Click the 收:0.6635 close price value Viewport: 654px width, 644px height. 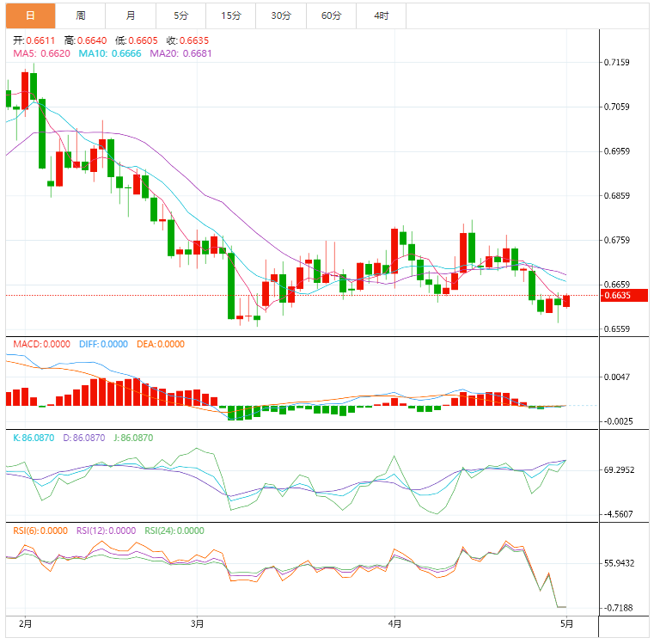pyautogui.click(x=187, y=40)
